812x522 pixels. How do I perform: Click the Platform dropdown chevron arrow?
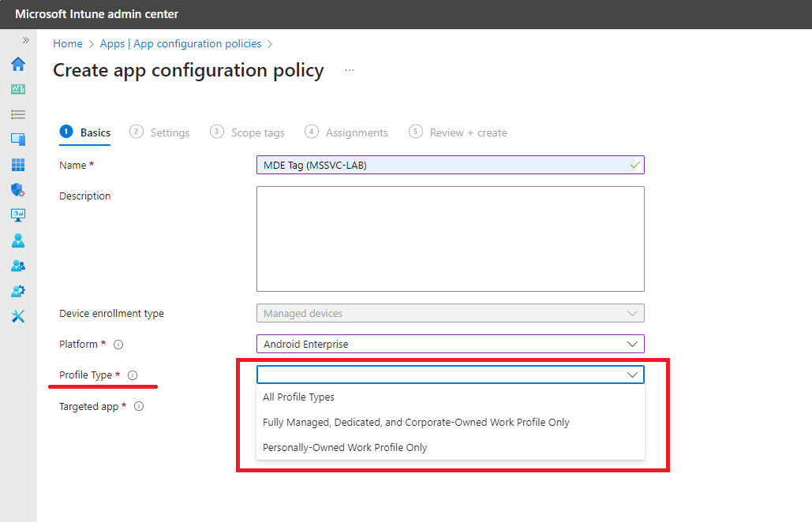coord(632,344)
